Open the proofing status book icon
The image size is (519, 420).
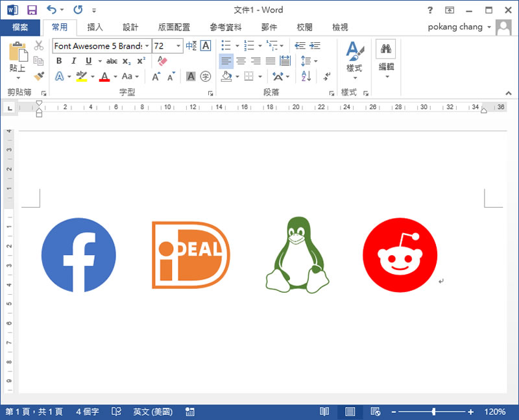point(116,412)
